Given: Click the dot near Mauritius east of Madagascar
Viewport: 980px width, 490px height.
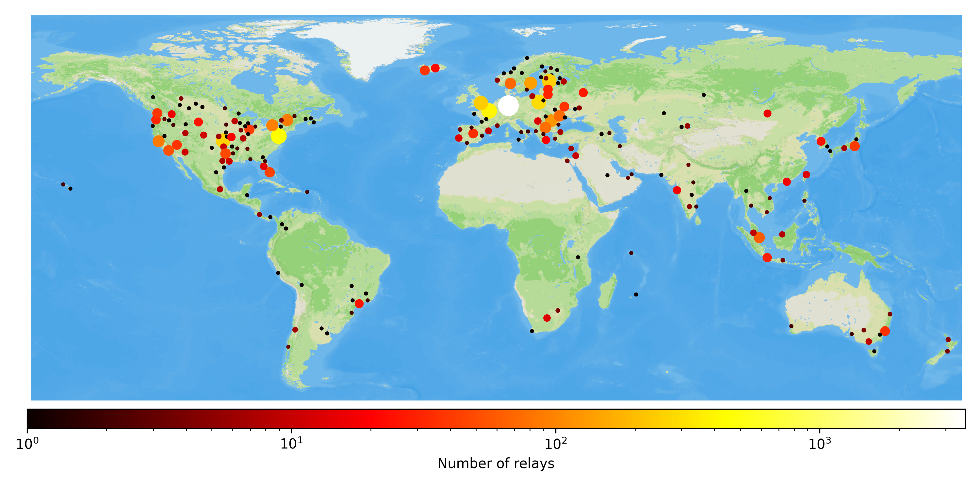Looking at the screenshot, I should [x=636, y=294].
